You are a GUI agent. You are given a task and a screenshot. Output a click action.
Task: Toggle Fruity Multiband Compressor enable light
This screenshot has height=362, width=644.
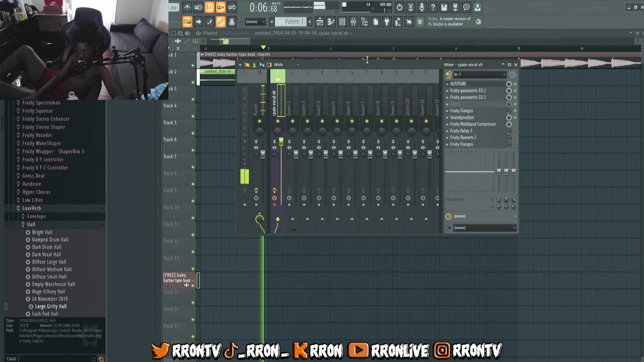tap(515, 124)
